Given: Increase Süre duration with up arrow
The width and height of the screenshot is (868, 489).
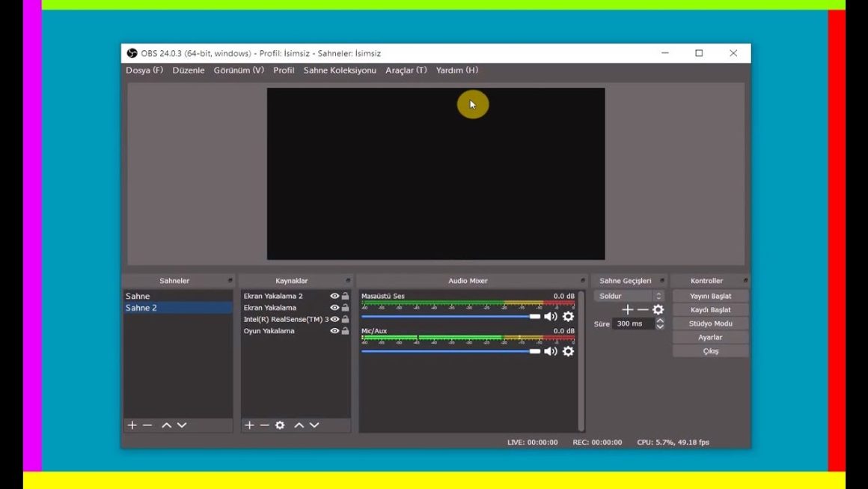Looking at the screenshot, I should (x=660, y=321).
